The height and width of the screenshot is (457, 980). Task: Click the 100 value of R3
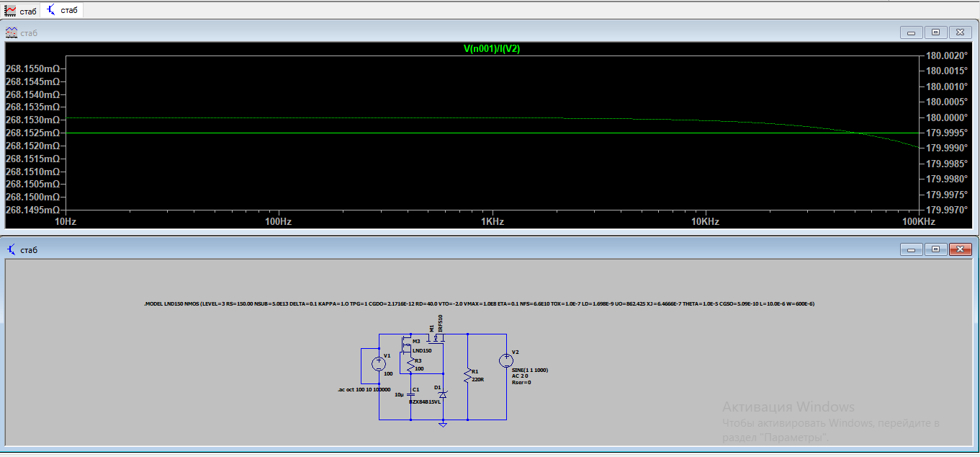pyautogui.click(x=419, y=368)
